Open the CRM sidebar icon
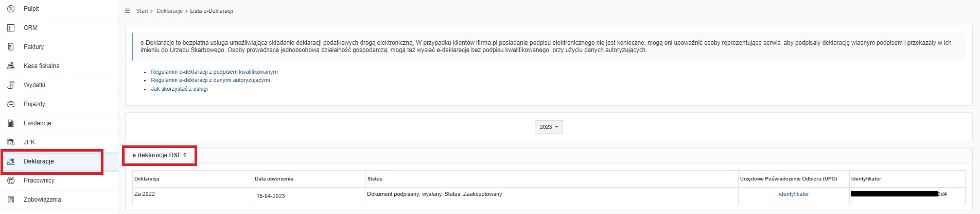Image resolution: width=980 pixels, height=214 pixels. pyautogui.click(x=11, y=28)
